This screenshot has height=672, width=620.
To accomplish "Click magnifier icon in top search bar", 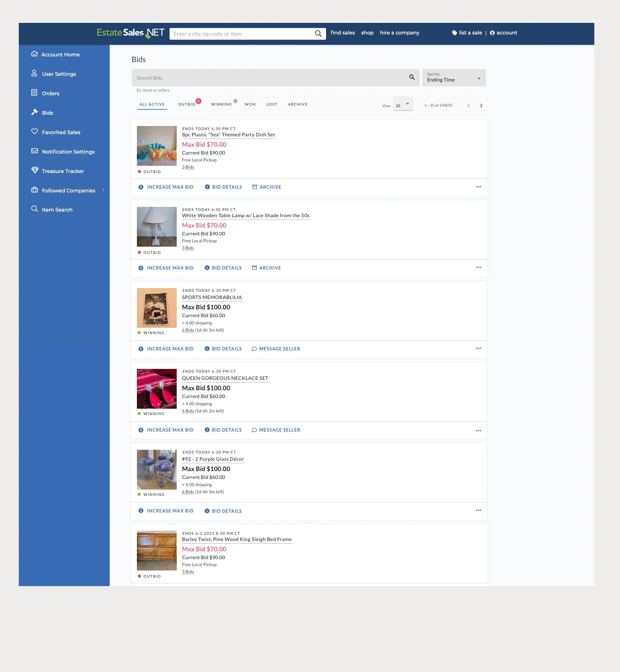I will tap(318, 34).
